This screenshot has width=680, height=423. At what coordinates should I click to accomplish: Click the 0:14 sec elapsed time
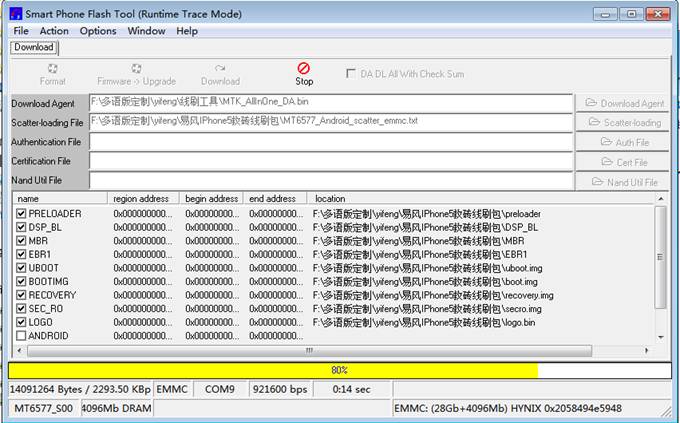click(352, 390)
